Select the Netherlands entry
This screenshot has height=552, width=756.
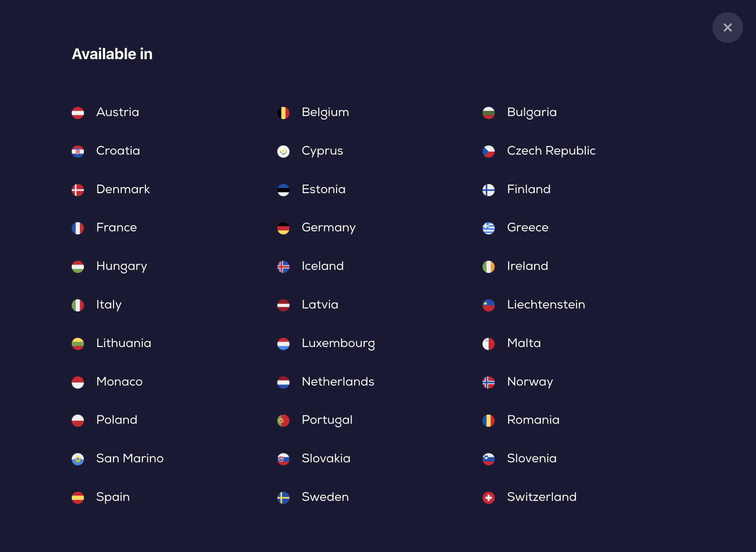click(x=338, y=381)
